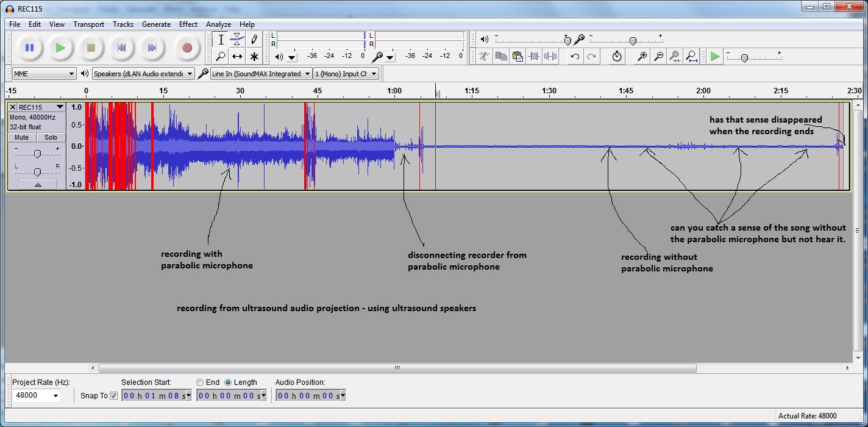Toggle the Snap To checkbox
This screenshot has height=427, width=868.
click(113, 396)
